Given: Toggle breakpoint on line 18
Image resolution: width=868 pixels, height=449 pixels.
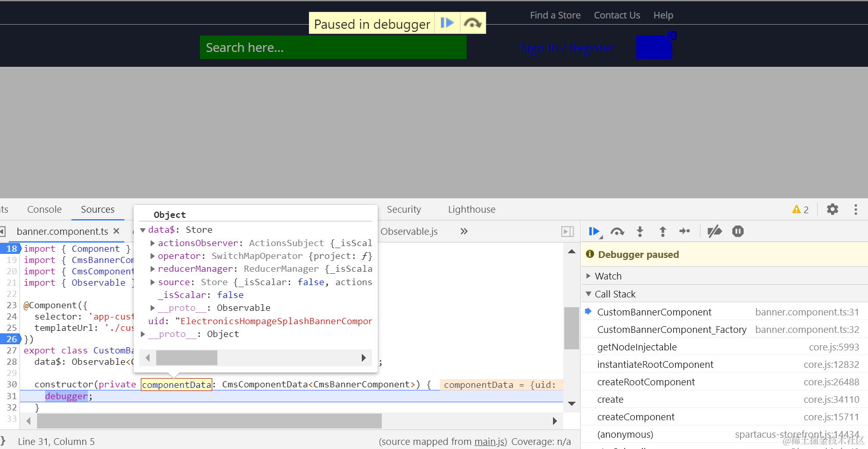Looking at the screenshot, I should click(x=11, y=249).
